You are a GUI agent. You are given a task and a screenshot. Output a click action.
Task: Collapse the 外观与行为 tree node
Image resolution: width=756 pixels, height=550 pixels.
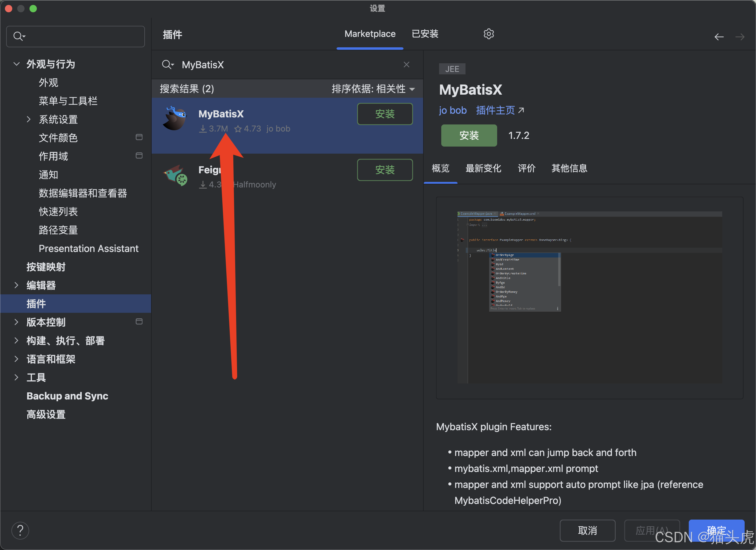pos(16,64)
